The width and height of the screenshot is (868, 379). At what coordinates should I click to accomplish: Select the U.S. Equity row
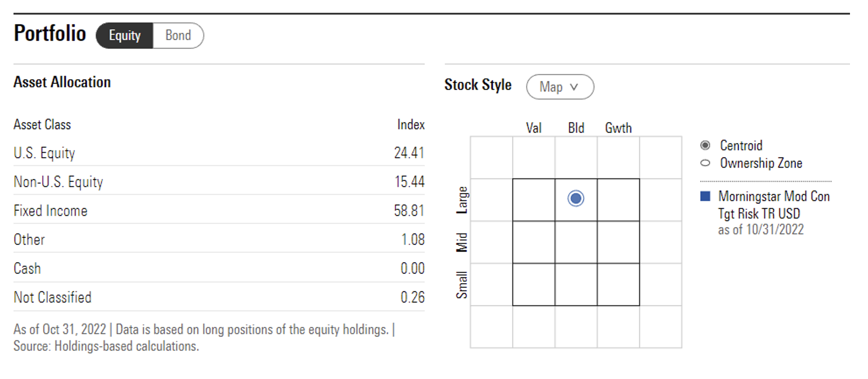coord(219,153)
